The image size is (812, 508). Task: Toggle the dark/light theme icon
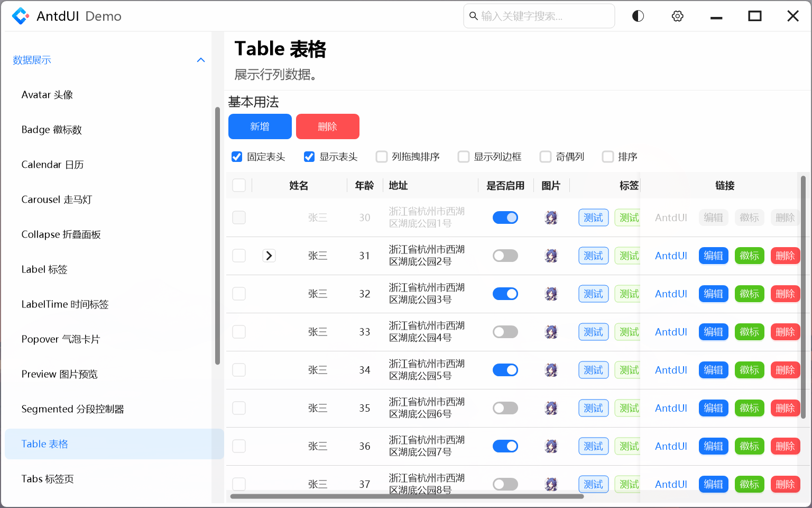[638, 16]
